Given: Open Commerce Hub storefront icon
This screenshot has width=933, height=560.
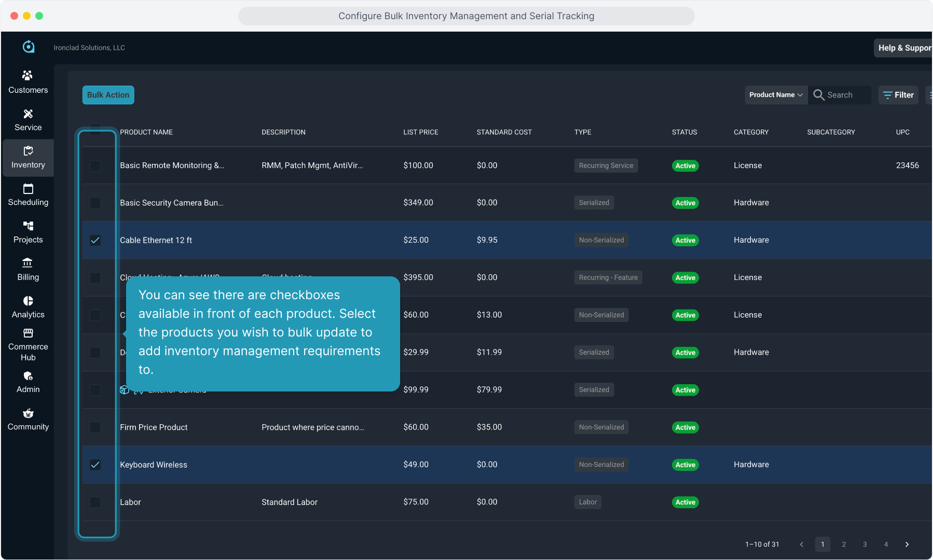Looking at the screenshot, I should tap(28, 333).
